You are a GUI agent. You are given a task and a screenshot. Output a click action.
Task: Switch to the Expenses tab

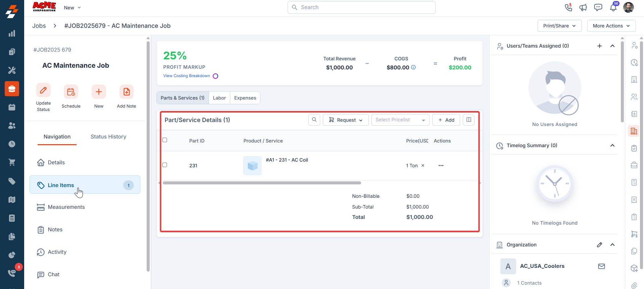click(x=245, y=98)
